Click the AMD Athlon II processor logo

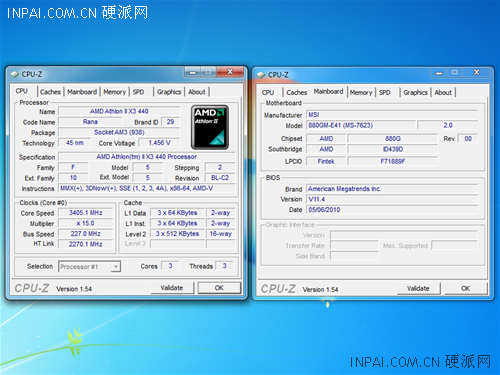coord(210,127)
